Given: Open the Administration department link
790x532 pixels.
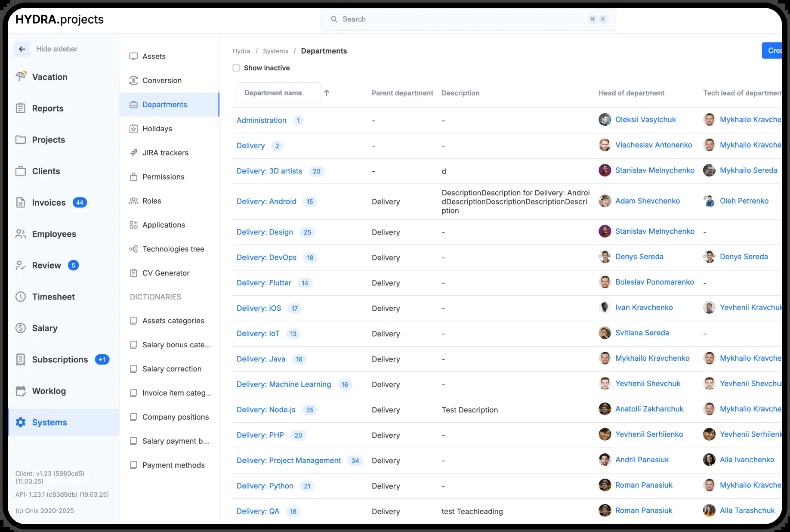Looking at the screenshot, I should pyautogui.click(x=262, y=120).
